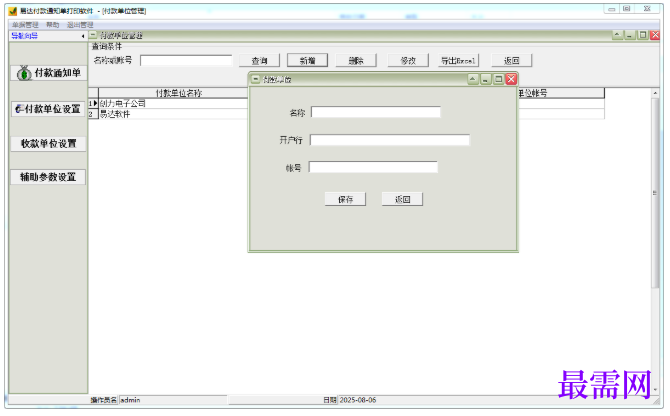
Task: Click the 开户行 input field
Action: [390, 140]
